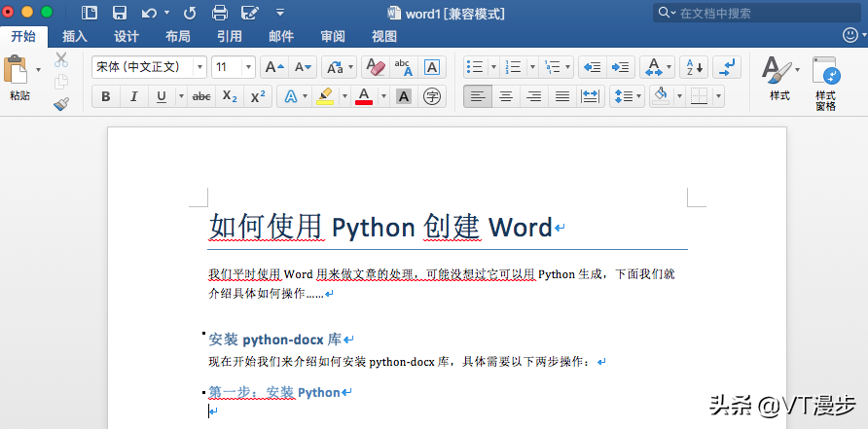The image size is (868, 429).
Task: Select justify alignment button
Action: (562, 97)
